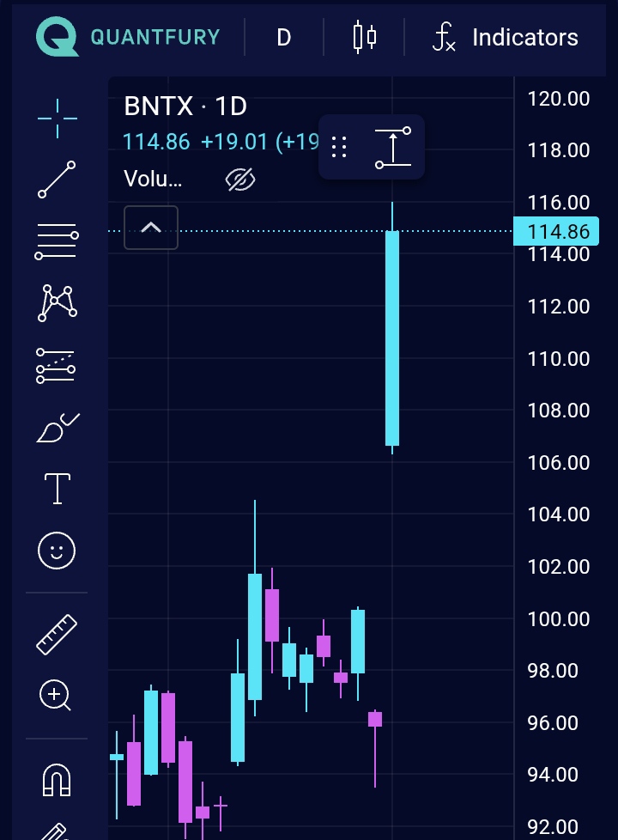618x840 pixels.
Task: Activate the zoom in tool
Action: pyautogui.click(x=56, y=696)
